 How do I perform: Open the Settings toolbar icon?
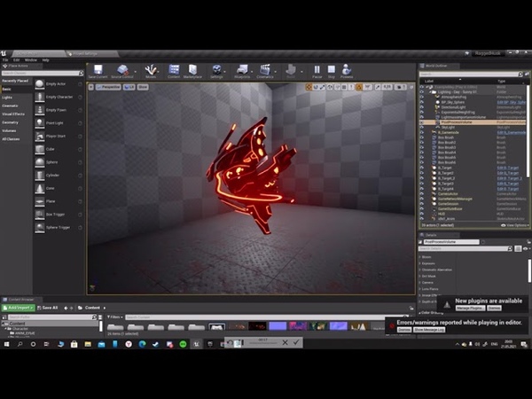click(216, 70)
